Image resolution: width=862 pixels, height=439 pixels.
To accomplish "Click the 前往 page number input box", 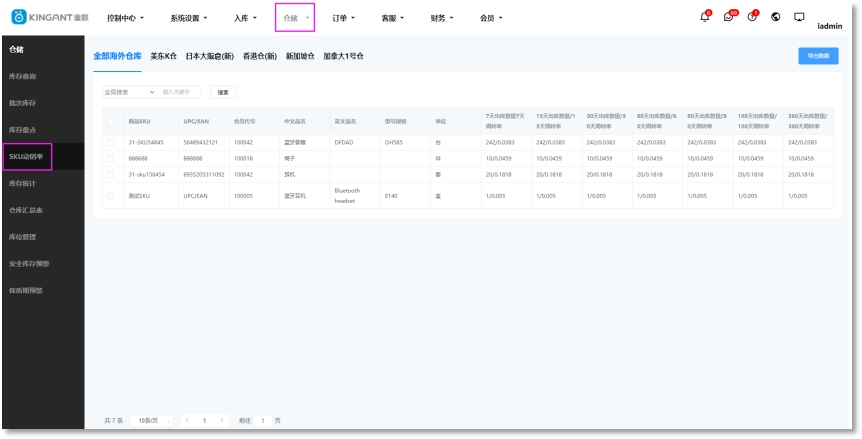I will [x=264, y=420].
